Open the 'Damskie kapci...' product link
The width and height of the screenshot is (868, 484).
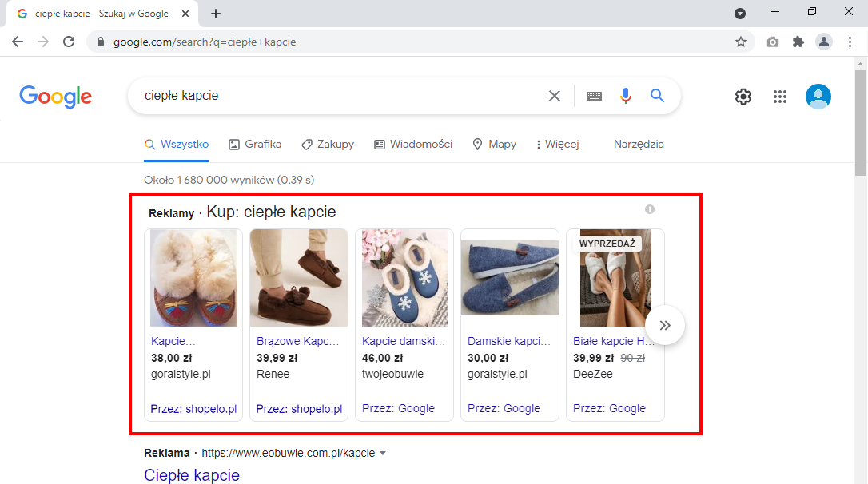[509, 341]
